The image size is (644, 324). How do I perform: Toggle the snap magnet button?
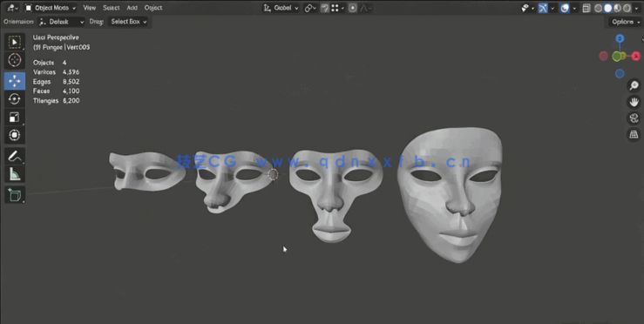tap(325, 8)
